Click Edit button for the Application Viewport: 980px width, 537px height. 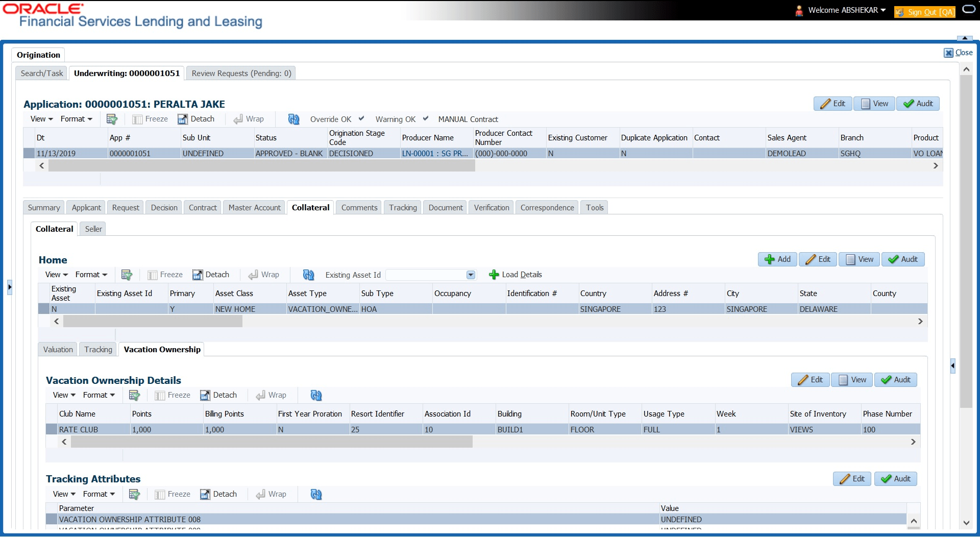(x=832, y=104)
